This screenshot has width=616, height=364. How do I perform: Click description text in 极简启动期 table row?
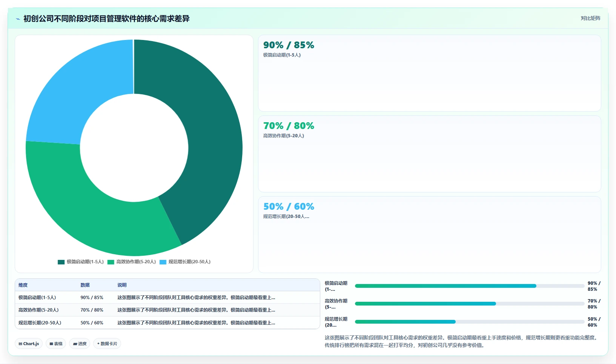pyautogui.click(x=196, y=298)
